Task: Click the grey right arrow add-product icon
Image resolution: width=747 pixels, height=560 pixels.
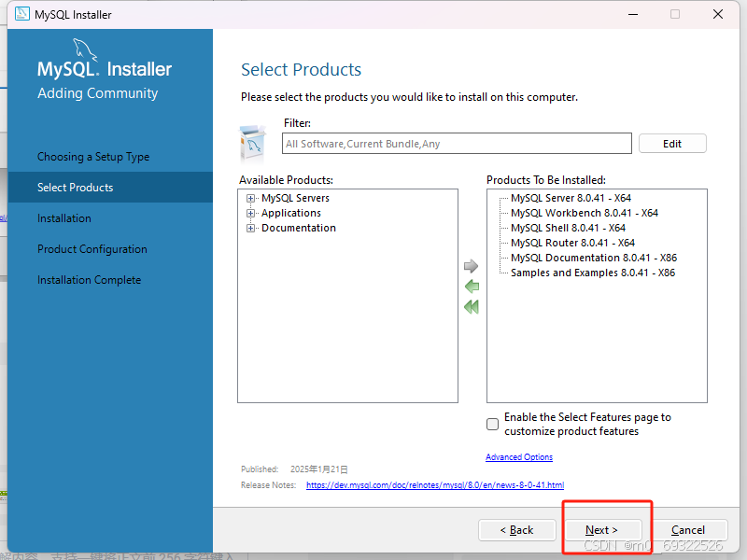Action: point(471,266)
